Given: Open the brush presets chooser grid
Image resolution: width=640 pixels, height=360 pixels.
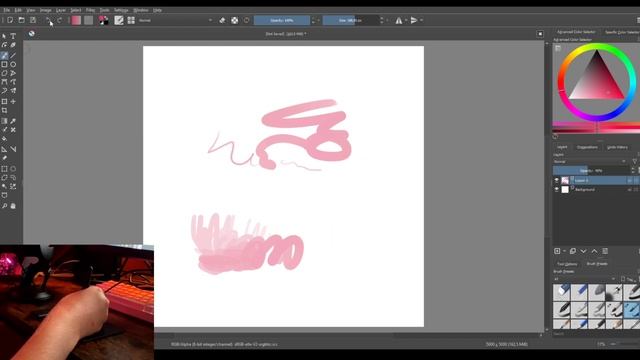Looking at the screenshot, I should (x=131, y=20).
